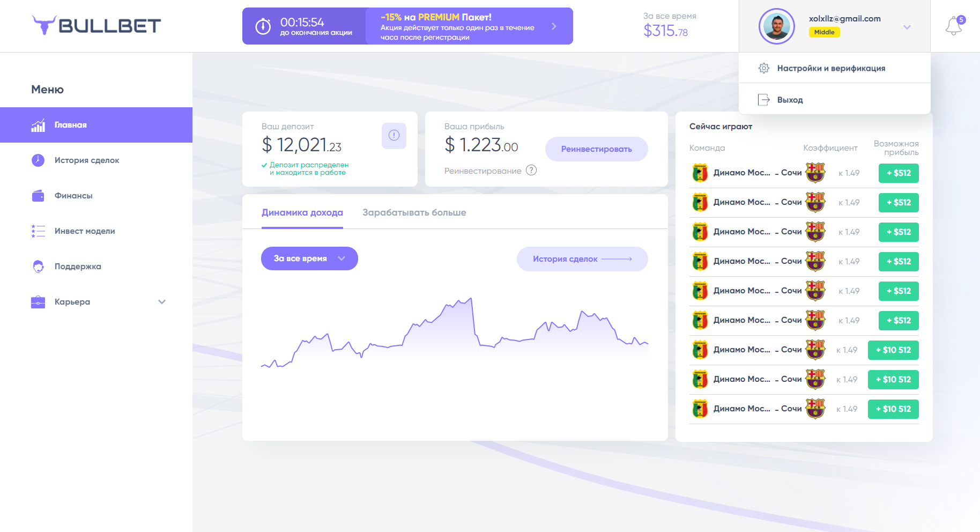The image size is (980, 532).
Task: Expand the account dropdown chevron
Action: pyautogui.click(x=907, y=27)
